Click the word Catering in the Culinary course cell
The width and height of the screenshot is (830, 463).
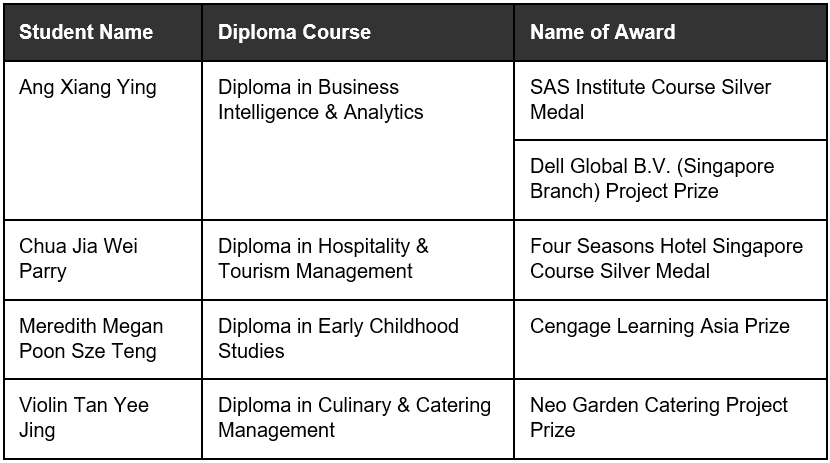pos(453,406)
